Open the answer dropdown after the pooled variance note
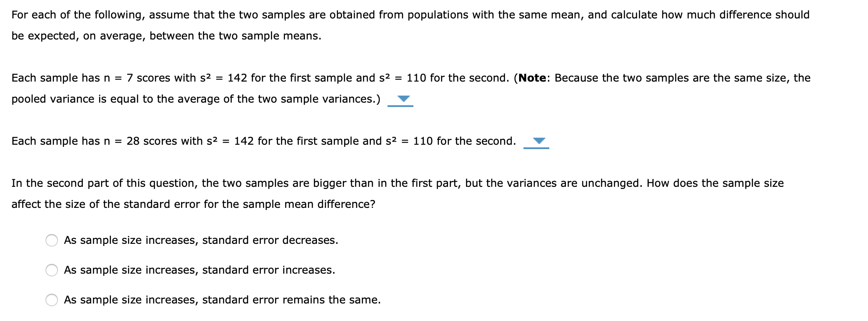This screenshot has height=321, width=868. [x=402, y=100]
